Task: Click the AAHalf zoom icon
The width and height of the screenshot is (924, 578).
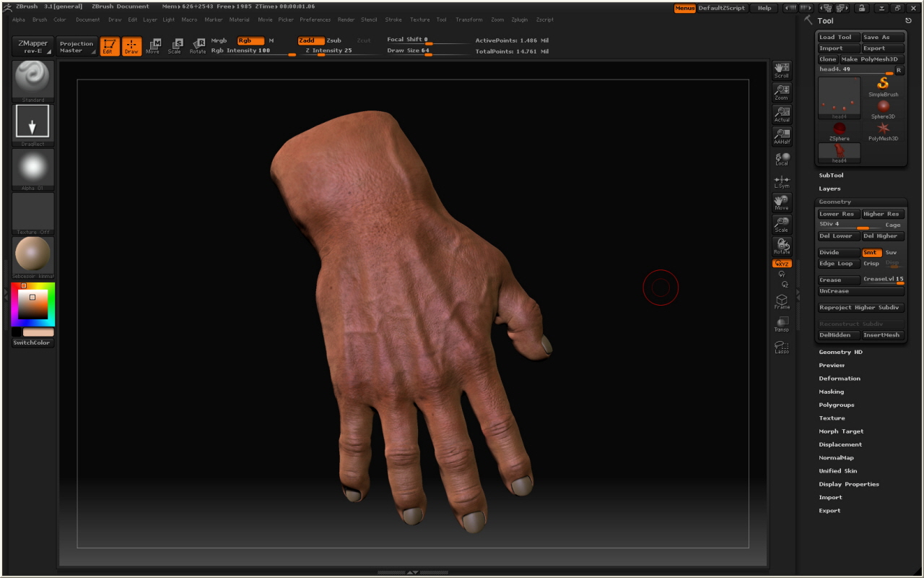Action: coord(782,135)
